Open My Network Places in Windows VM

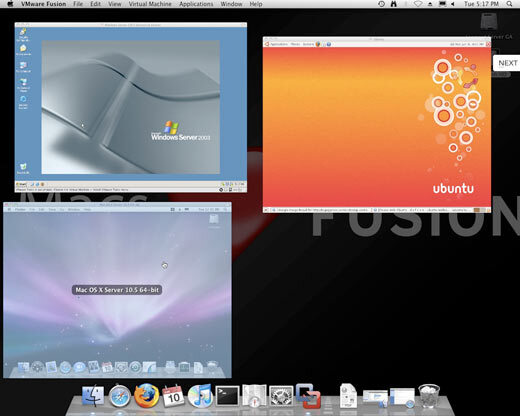(23, 85)
